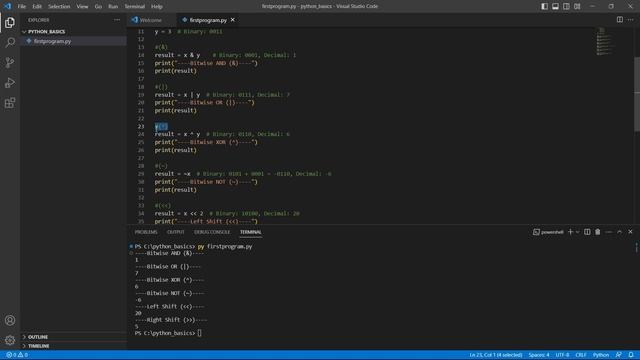Open the notifications bell in status bar
Viewport: 640px width, 360px height.
click(x=631, y=355)
